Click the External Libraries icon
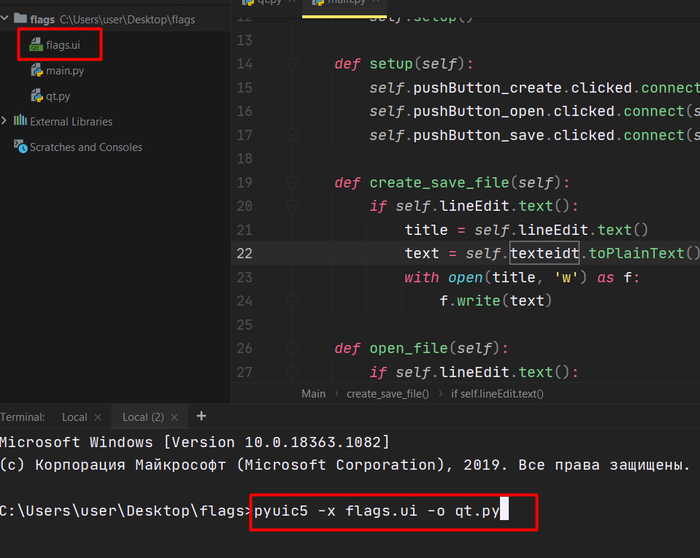Image resolution: width=700 pixels, height=558 pixels. (20, 122)
